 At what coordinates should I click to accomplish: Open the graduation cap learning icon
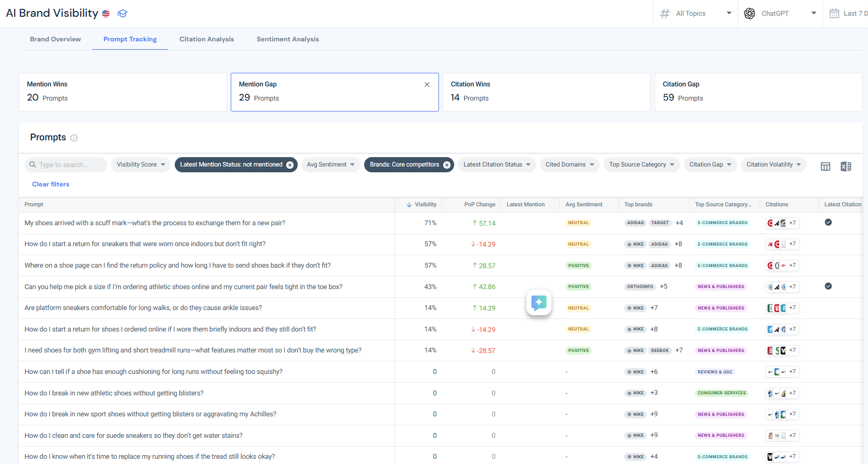pos(122,14)
